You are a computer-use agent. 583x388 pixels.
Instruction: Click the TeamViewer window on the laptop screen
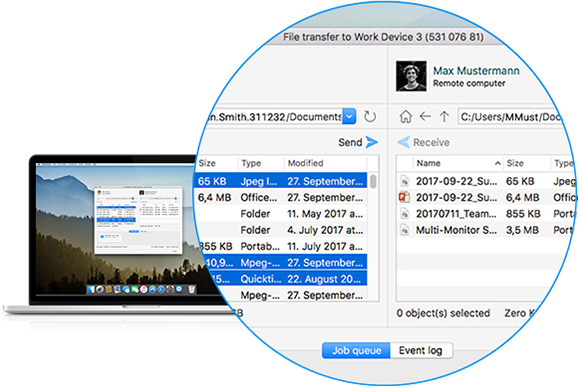(138, 220)
